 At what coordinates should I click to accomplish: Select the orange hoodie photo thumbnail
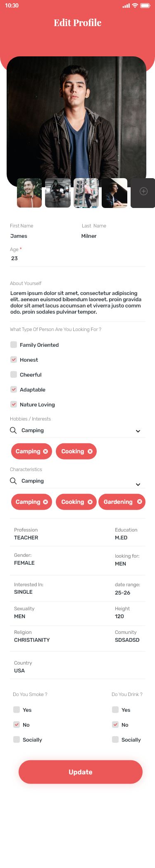[x=29, y=193]
